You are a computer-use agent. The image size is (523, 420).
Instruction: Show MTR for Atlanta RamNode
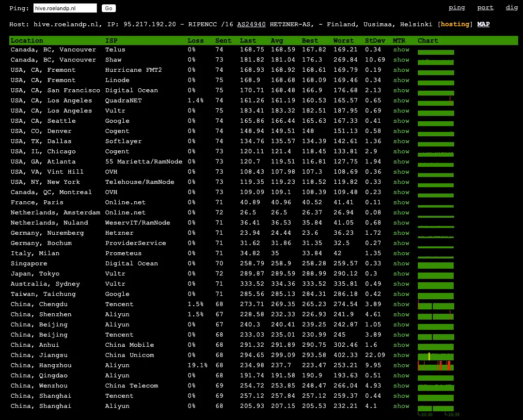[401, 162]
